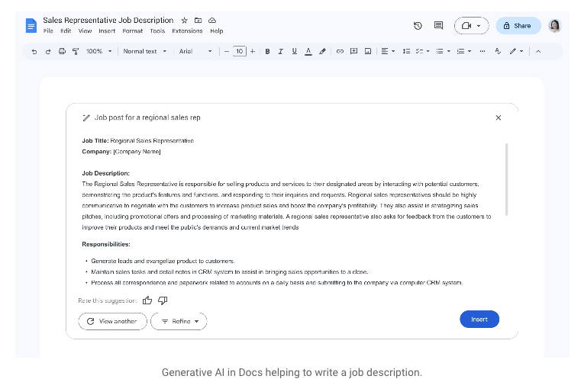Expand the Normal text style dropdown
Image resolution: width=581 pixels, height=392 pixels.
click(144, 51)
